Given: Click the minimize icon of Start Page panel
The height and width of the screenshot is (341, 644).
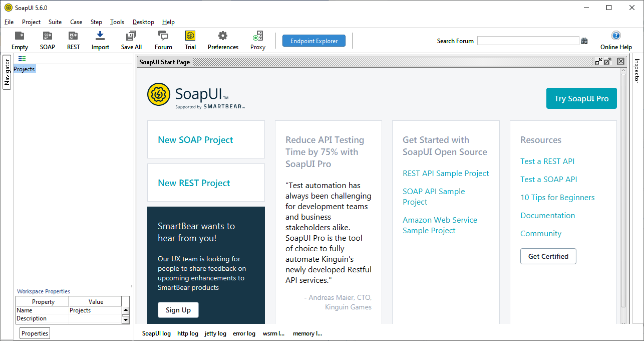Looking at the screenshot, I should [599, 61].
